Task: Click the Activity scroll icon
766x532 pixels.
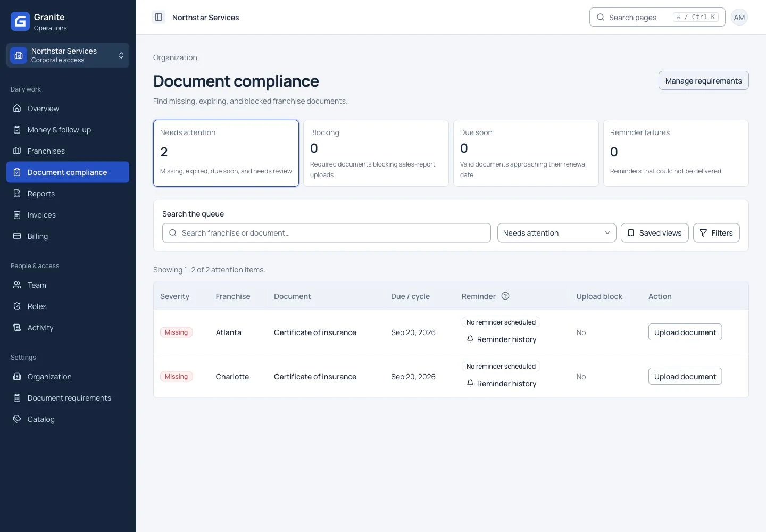Action: coord(17,328)
